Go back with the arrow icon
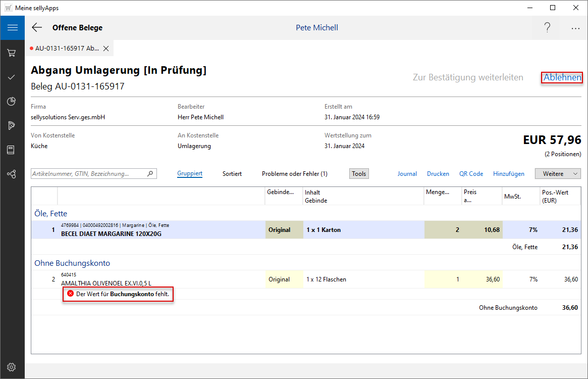The image size is (588, 379). 37,28
